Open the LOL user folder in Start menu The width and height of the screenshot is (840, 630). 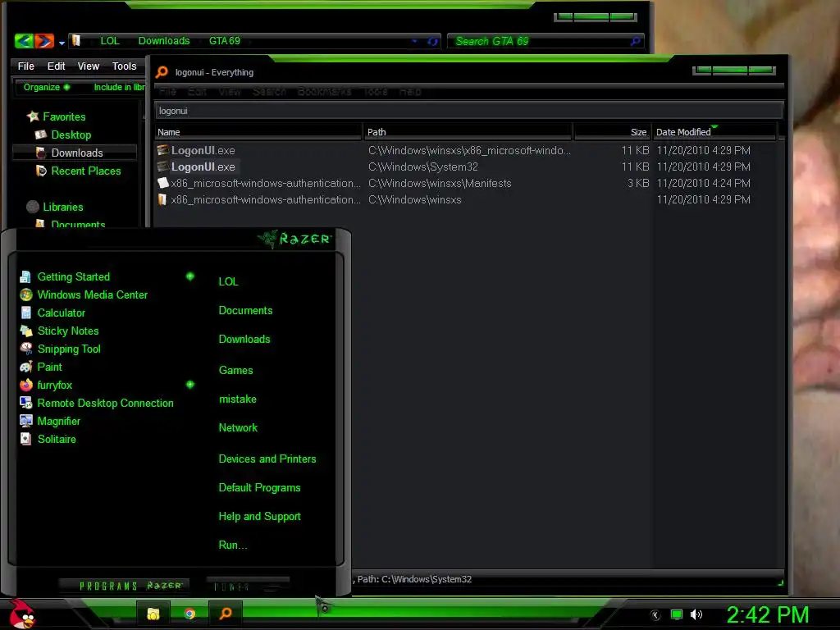coord(228,281)
